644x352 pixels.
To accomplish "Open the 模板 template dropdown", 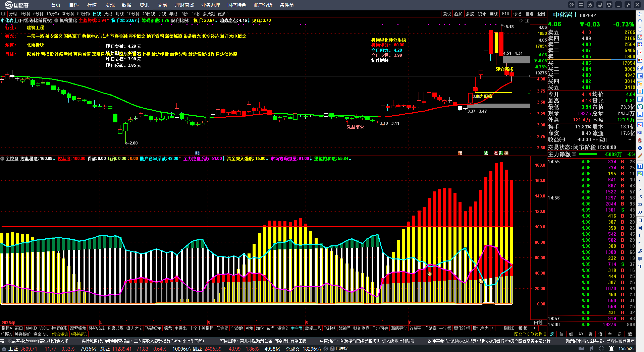I will tap(523, 328).
